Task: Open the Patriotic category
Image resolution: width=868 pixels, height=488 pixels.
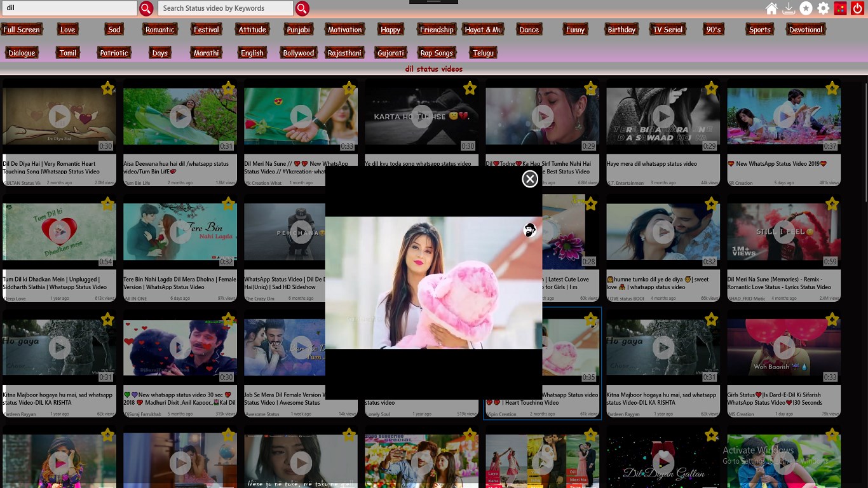Action: point(114,53)
